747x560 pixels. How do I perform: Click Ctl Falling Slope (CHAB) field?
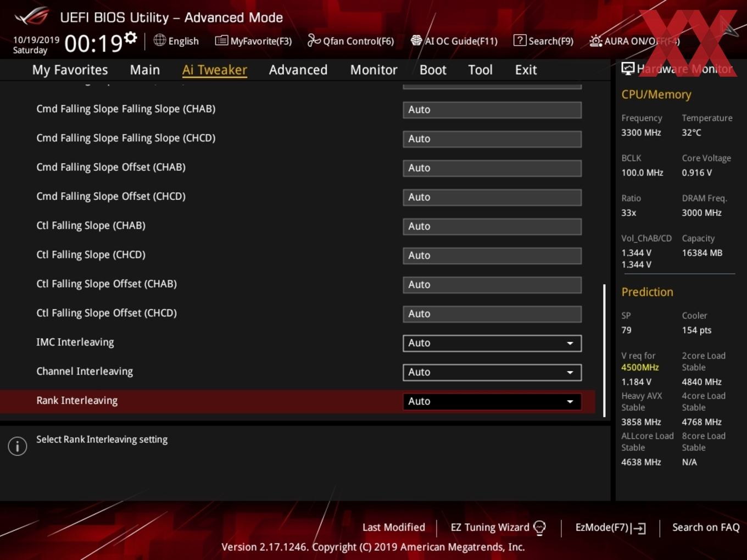[492, 226]
